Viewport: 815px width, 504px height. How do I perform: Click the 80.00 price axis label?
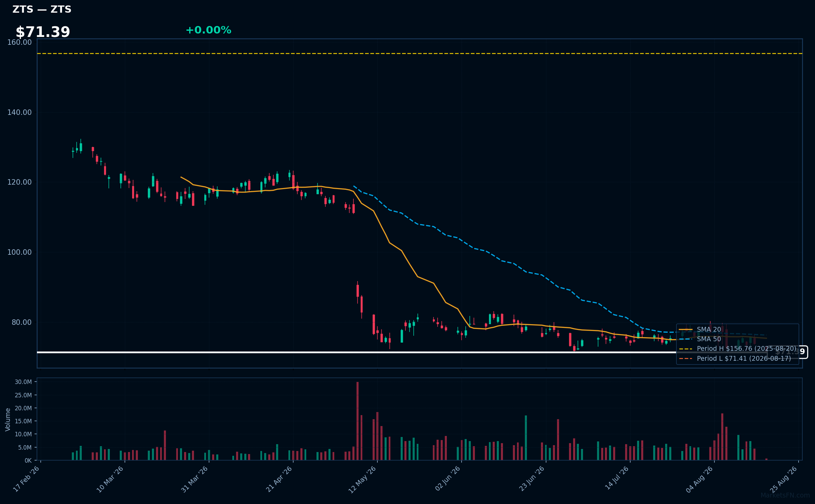[22, 322]
